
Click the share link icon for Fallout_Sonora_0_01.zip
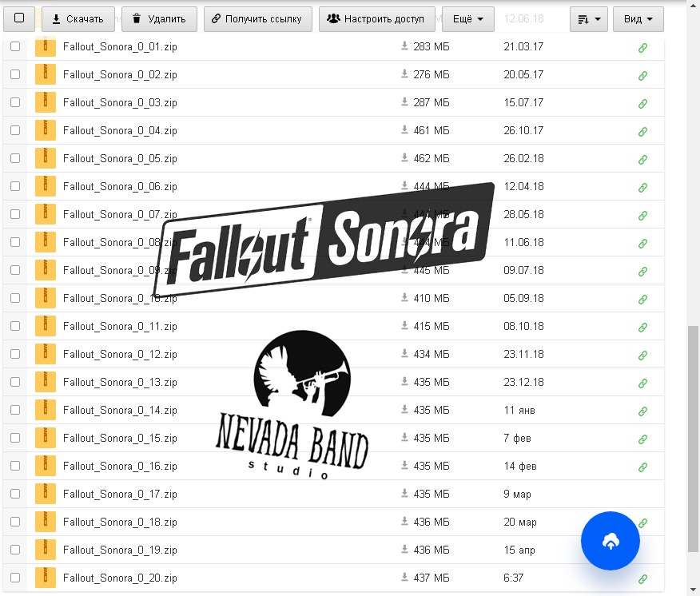642,48
